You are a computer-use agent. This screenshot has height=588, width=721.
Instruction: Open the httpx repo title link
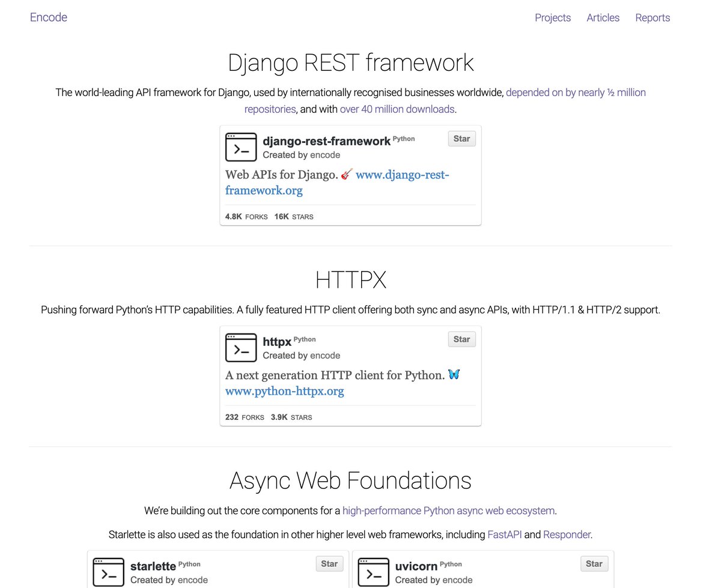click(277, 342)
